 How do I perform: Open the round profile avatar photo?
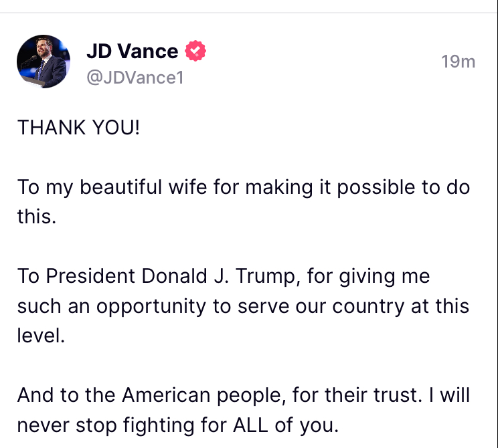(43, 62)
